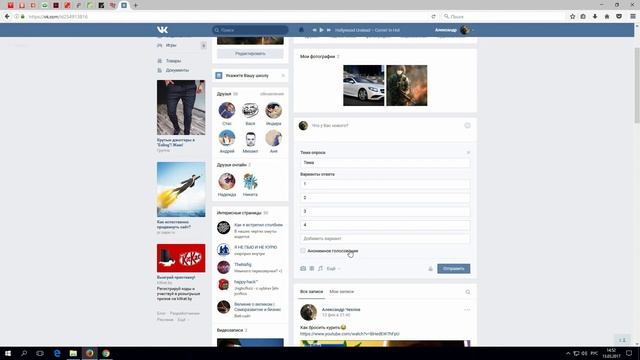Open the Интересные страницы section header
Screen dimensions: 640x360
(x=239, y=213)
